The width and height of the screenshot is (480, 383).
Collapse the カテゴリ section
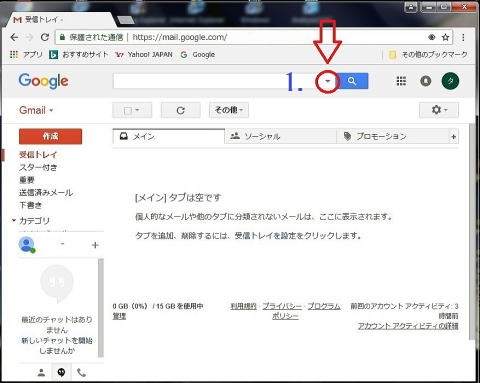coord(14,220)
